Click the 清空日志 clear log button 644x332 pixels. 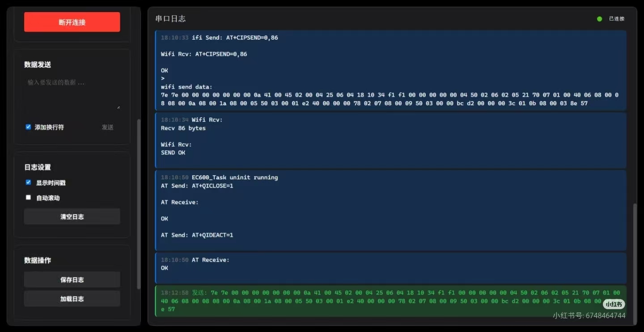pyautogui.click(x=72, y=217)
